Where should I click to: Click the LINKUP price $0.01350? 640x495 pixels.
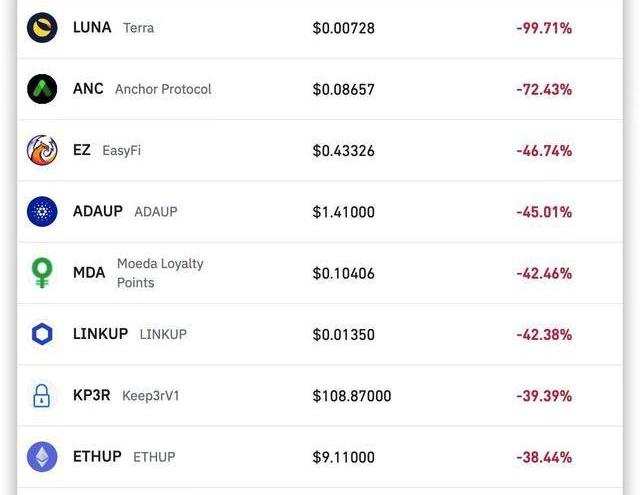343,334
